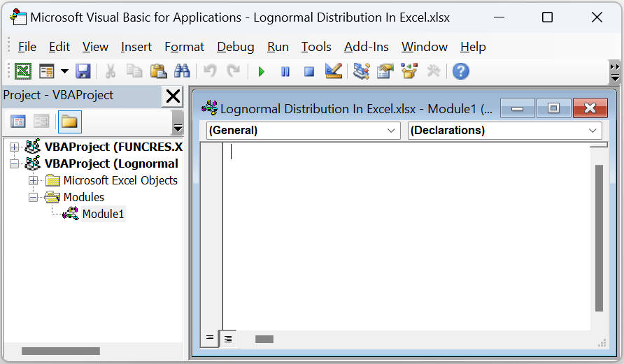
Task: Open the Help menu
Action: coord(473,47)
